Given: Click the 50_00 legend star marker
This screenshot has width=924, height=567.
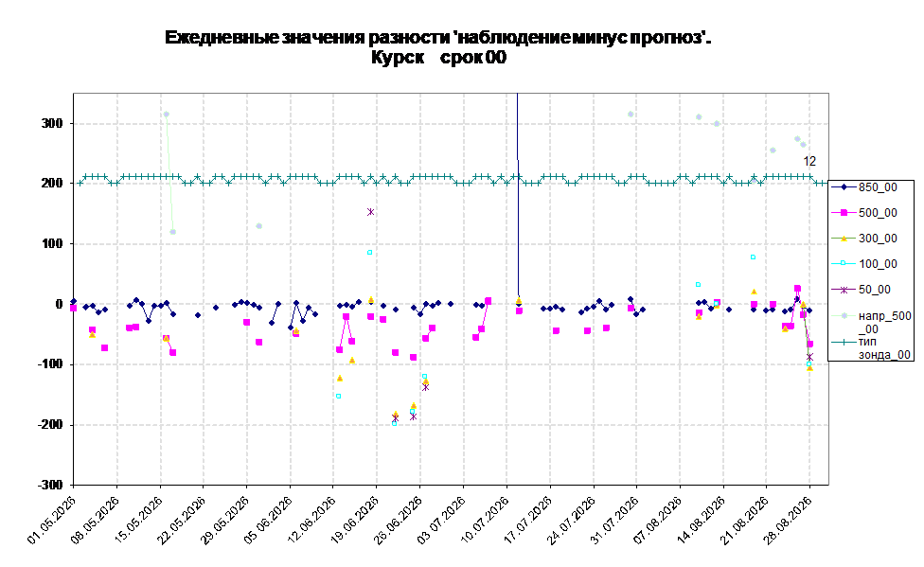Looking at the screenshot, I should coord(844,290).
